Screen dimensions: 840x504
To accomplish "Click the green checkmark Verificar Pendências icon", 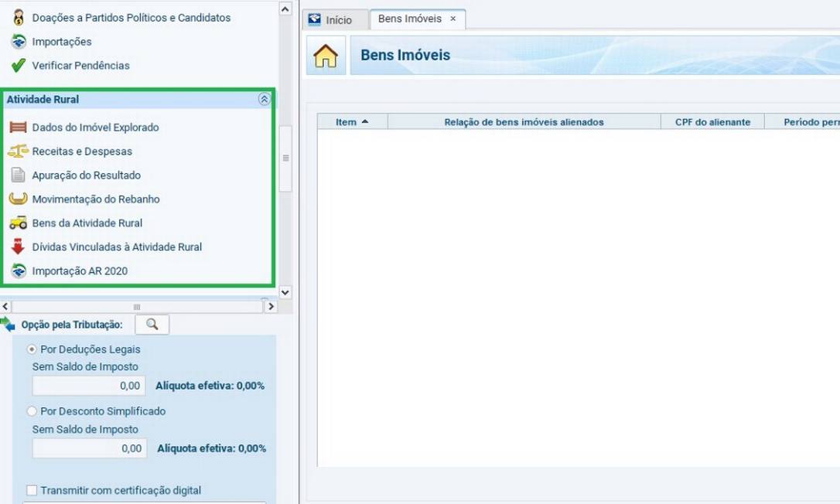I will point(18,66).
